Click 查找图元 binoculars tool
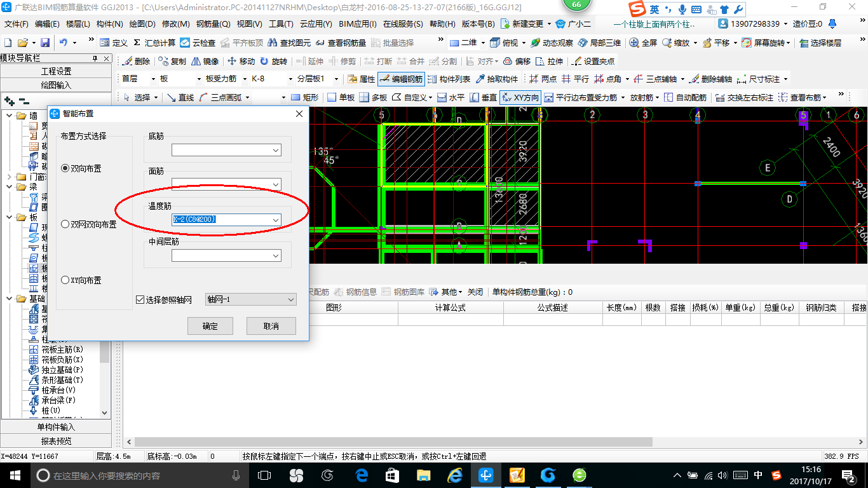The image size is (868, 488). [x=289, y=43]
